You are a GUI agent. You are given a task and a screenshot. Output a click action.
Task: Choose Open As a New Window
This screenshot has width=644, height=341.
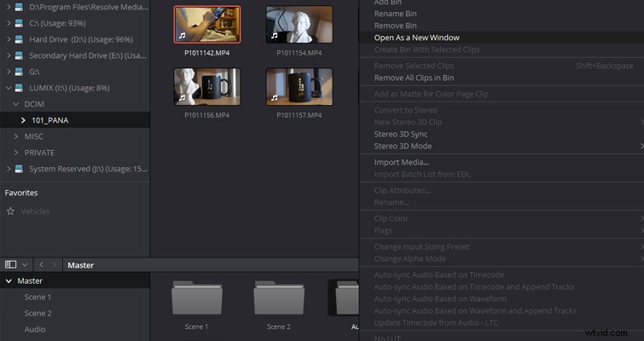pyautogui.click(x=502, y=38)
